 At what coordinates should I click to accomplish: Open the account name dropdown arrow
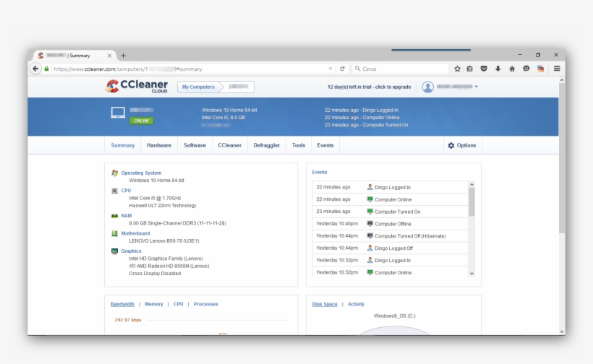click(477, 87)
